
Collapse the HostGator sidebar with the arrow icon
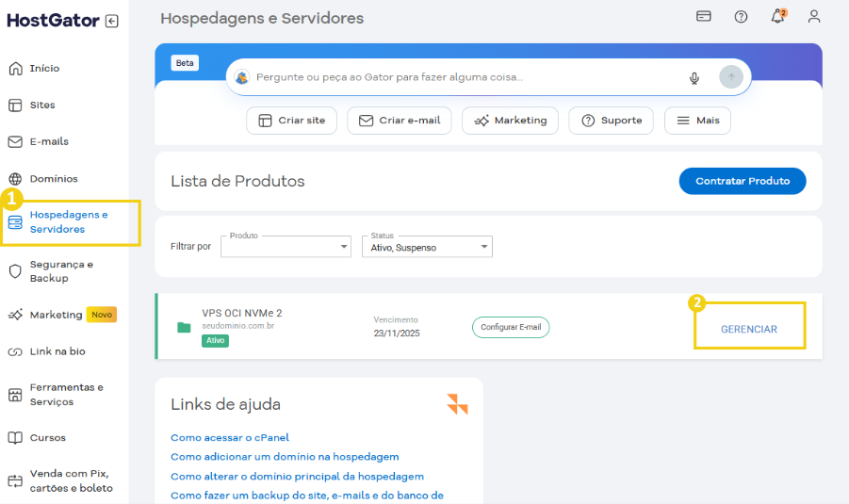click(x=111, y=21)
